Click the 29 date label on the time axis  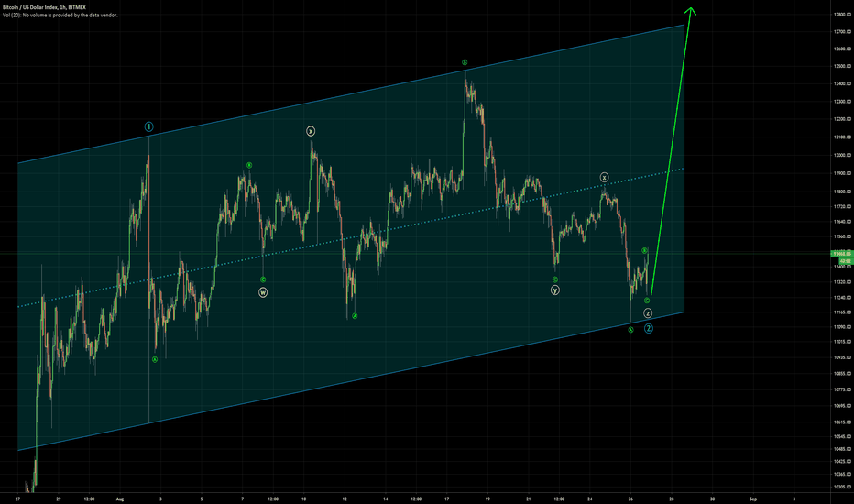pos(59,499)
